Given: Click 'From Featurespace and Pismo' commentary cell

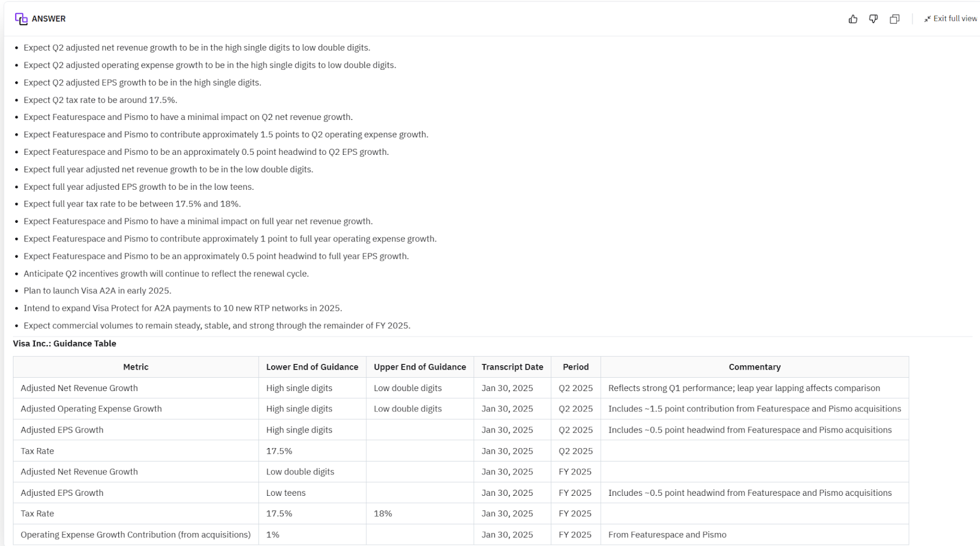Looking at the screenshot, I should [755, 534].
